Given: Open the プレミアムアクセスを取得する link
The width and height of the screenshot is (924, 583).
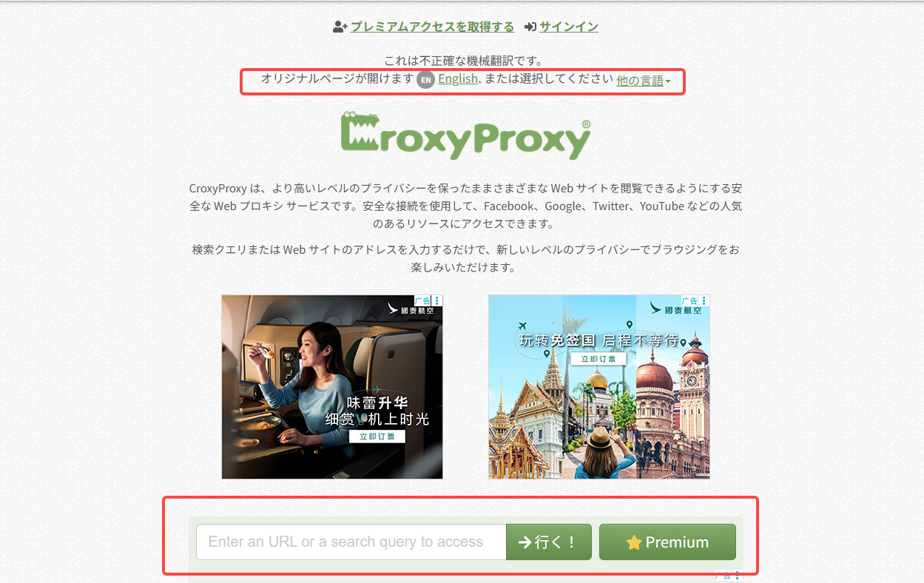Looking at the screenshot, I should click(x=432, y=27).
